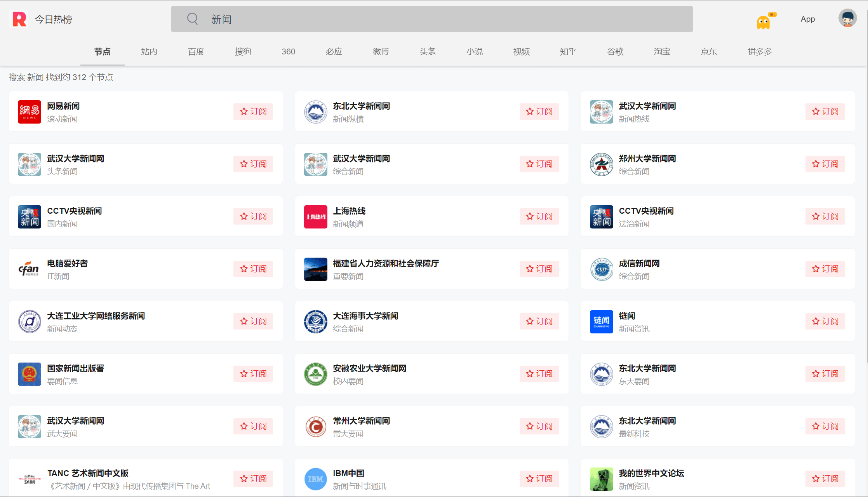Open the 东北大学新闻网 东大要闻 card

pos(718,374)
